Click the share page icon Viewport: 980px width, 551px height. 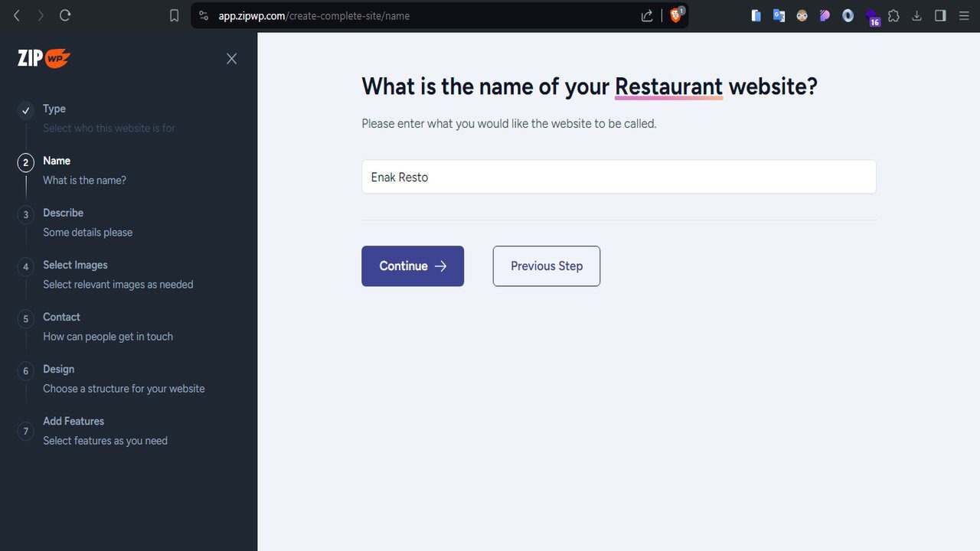click(647, 15)
